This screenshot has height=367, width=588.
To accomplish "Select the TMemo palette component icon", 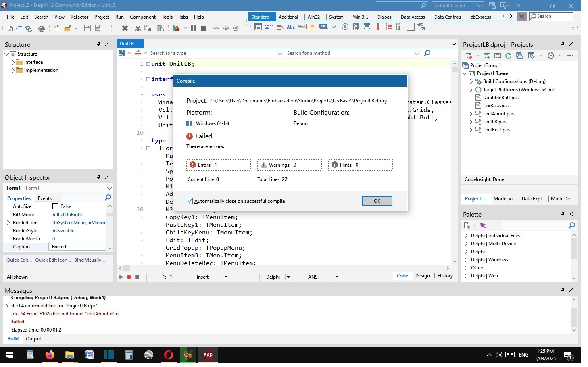I will click(x=313, y=27).
